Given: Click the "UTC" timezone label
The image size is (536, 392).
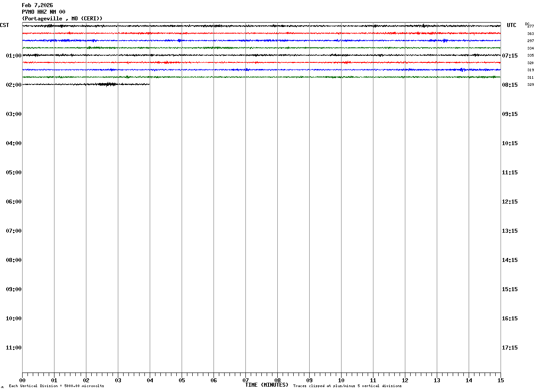Looking at the screenshot, I should pyautogui.click(x=512, y=25).
